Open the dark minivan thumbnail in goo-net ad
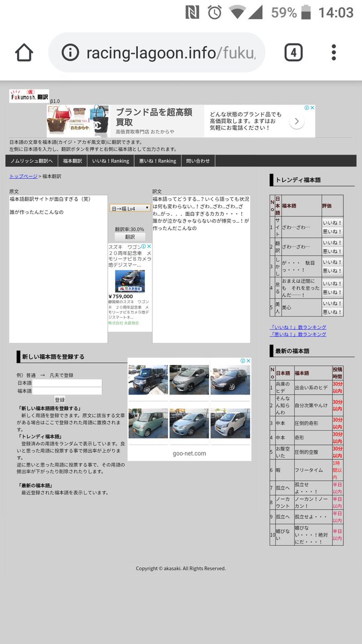The image size is (362, 644). tap(148, 380)
